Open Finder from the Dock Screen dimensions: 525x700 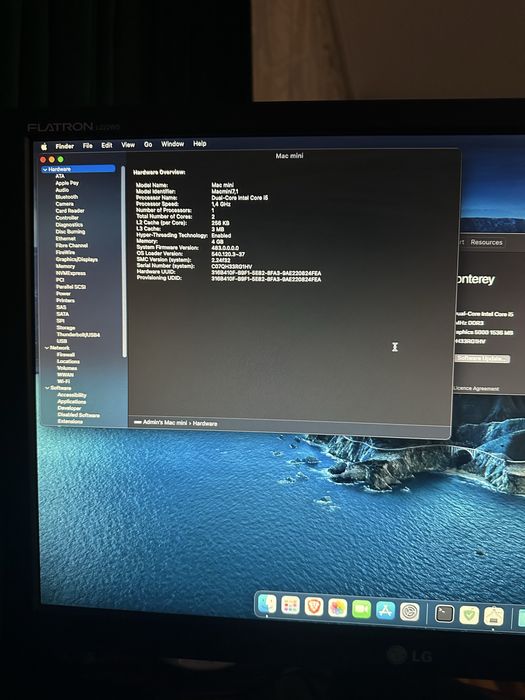pyautogui.click(x=267, y=604)
